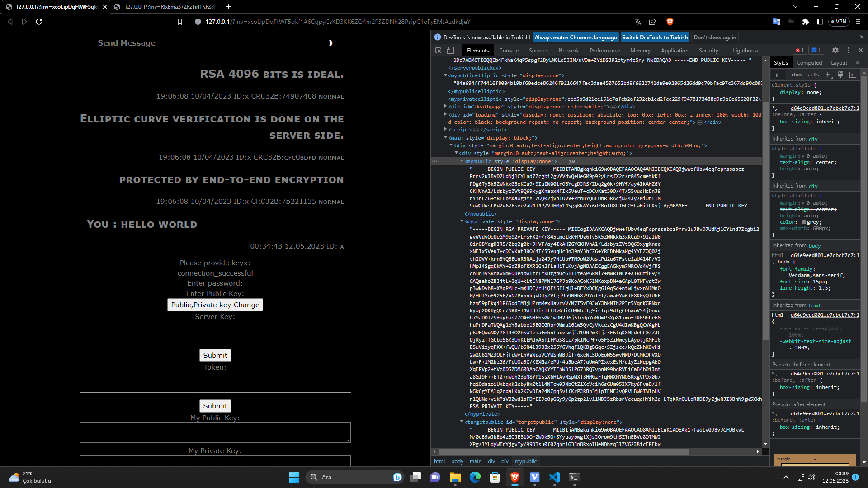The height and width of the screenshot is (488, 868).
Task: Click the Brave Shields lion icon
Action: coord(670,22)
